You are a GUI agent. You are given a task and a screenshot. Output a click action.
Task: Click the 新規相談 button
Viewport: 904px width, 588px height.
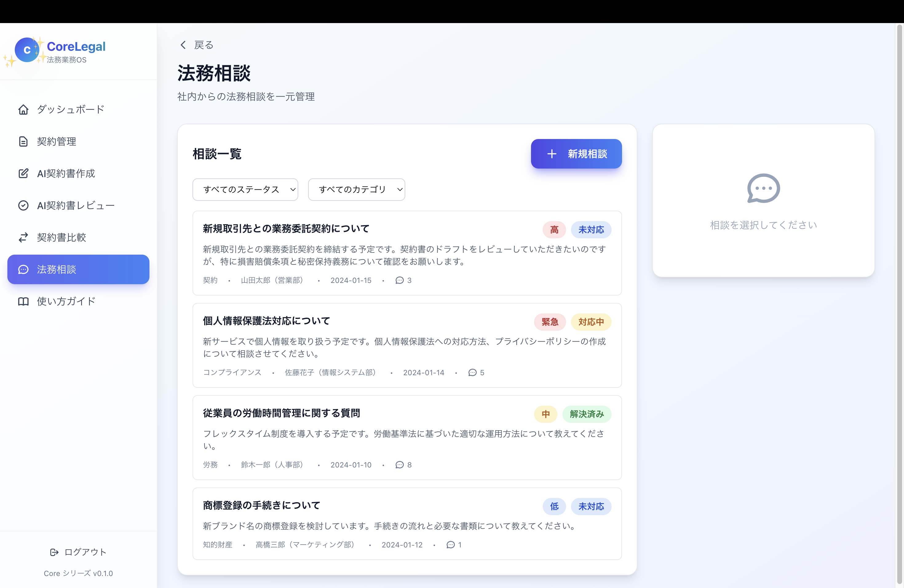click(576, 154)
